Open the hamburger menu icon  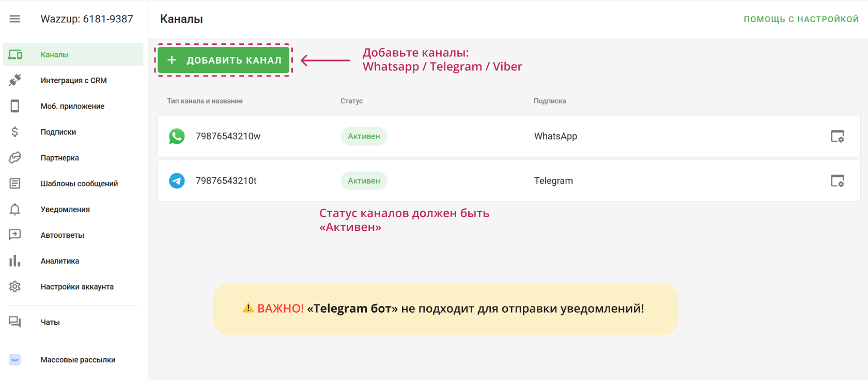click(x=15, y=19)
